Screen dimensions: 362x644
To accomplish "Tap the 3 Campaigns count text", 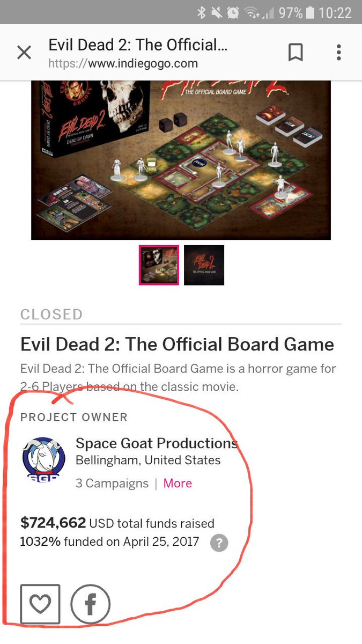I will coord(112,483).
